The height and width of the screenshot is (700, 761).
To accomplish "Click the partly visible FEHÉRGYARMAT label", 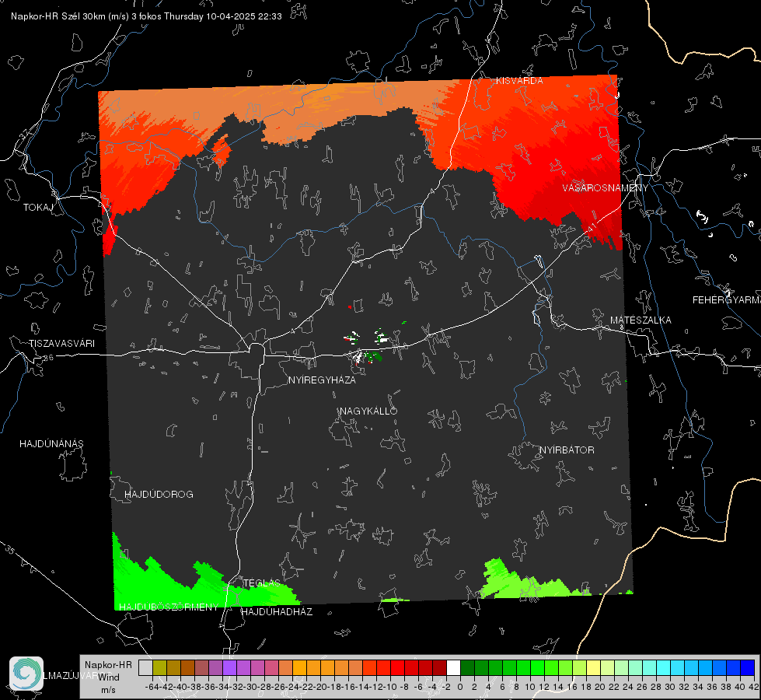I will click(727, 300).
